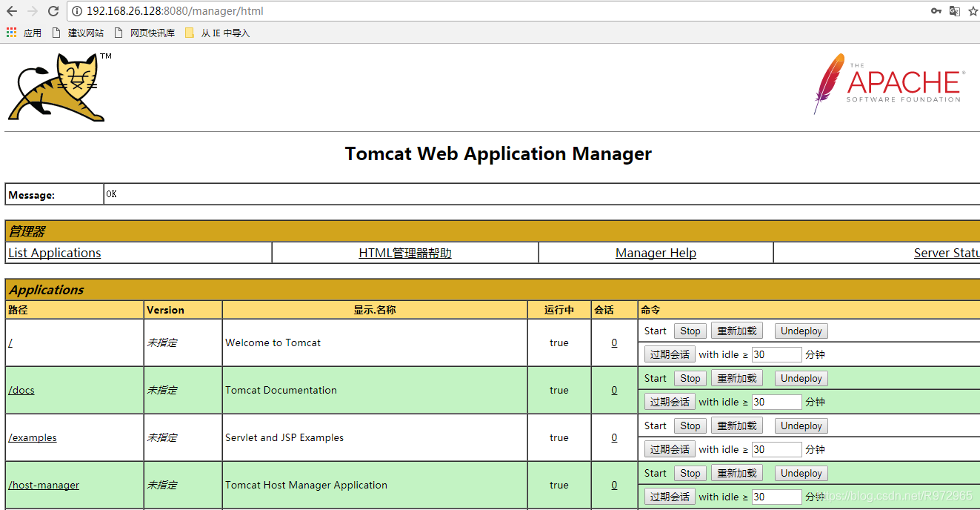Reload the page with the refresh icon
This screenshot has width=980, height=510.
(x=53, y=11)
